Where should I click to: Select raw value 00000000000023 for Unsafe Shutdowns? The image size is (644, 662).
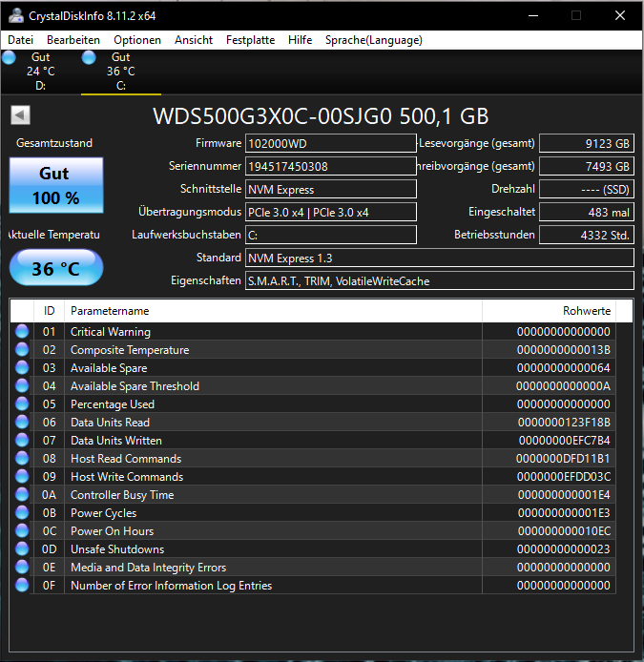click(x=563, y=549)
